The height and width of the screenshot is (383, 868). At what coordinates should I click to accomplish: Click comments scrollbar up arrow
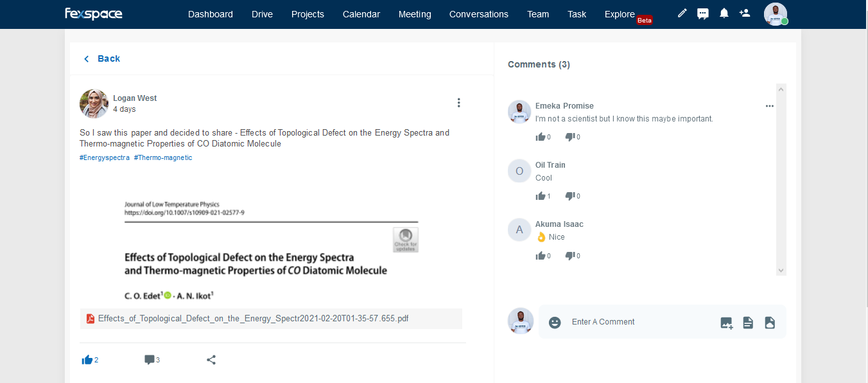point(781,89)
